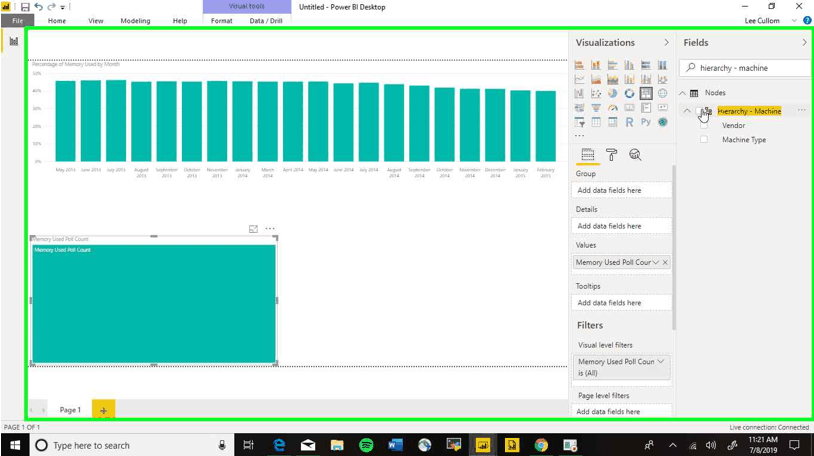Select the donut chart visualization
814x456 pixels.
(629, 93)
